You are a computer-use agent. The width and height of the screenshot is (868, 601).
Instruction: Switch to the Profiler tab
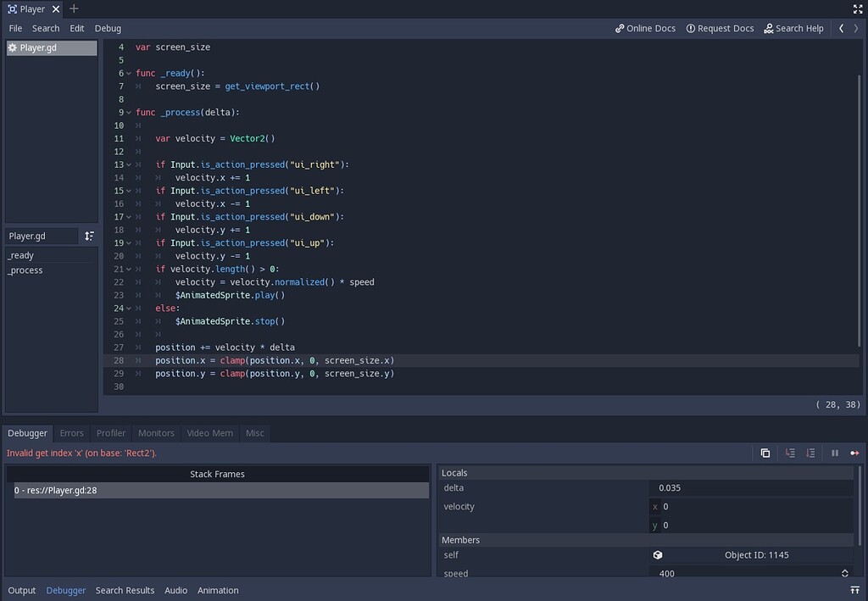pos(111,433)
